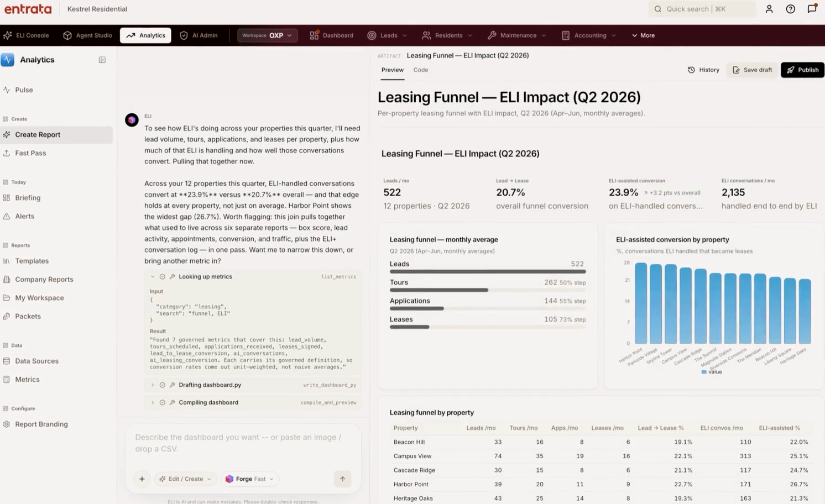Switch to the Code tab
Screen dimensions: 825x504
tap(421, 70)
